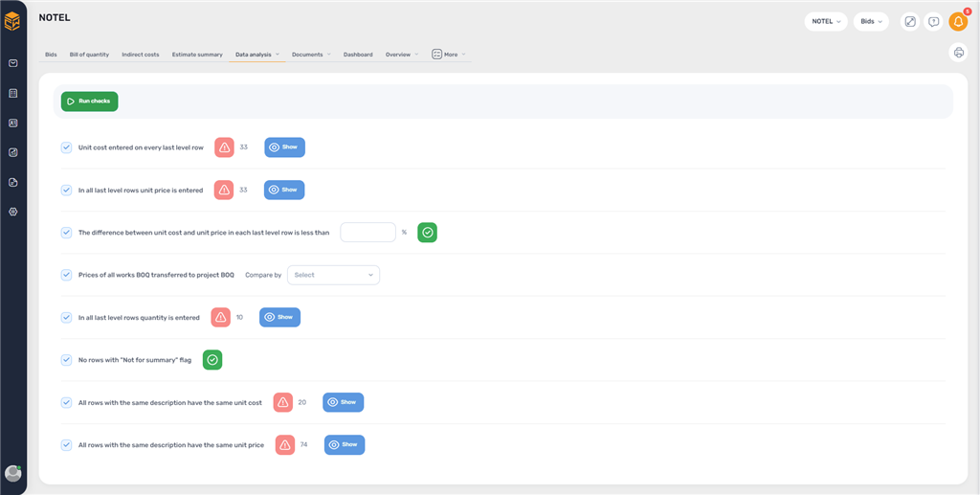Show rows with differing unit price

(345, 445)
